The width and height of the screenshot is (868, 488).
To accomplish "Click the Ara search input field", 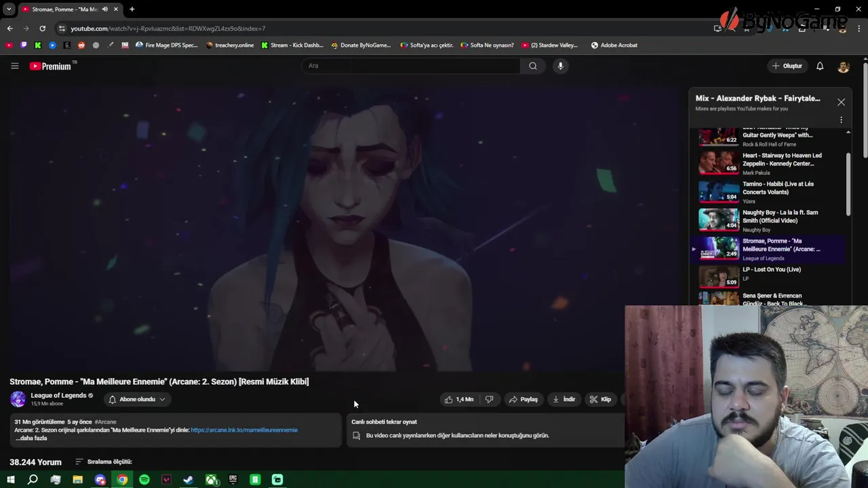I will tap(411, 66).
